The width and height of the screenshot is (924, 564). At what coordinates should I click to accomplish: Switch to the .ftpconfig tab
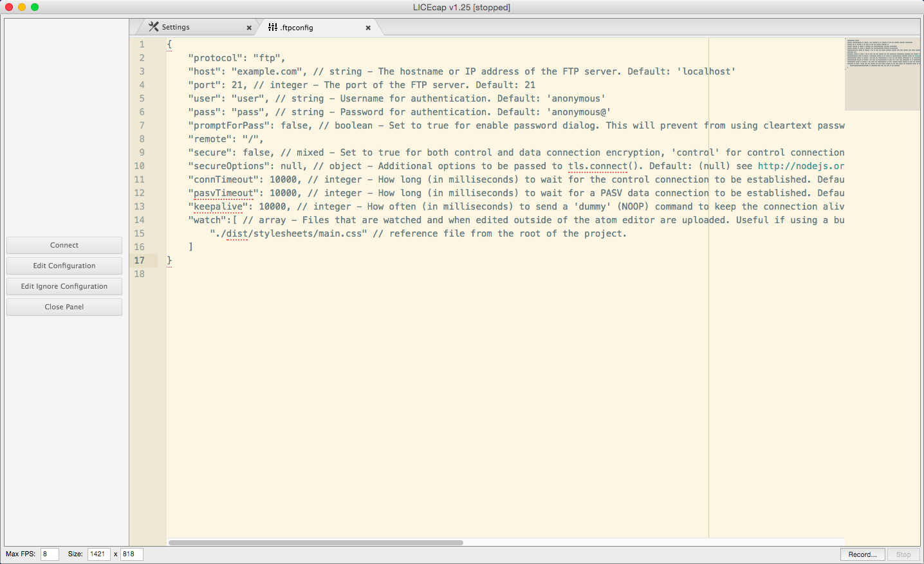pos(317,27)
